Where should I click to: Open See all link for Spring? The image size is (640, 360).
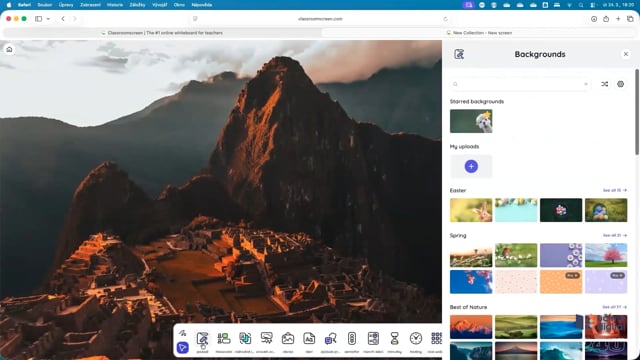tap(615, 236)
